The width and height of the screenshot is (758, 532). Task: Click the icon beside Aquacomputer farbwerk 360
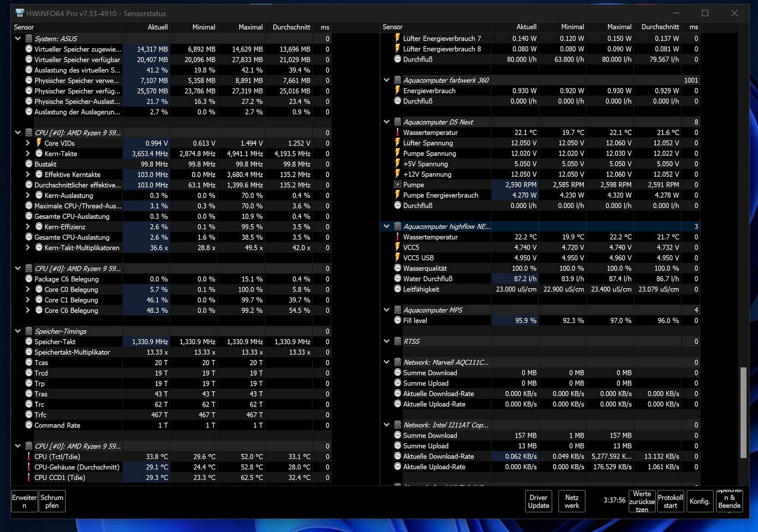(x=397, y=80)
